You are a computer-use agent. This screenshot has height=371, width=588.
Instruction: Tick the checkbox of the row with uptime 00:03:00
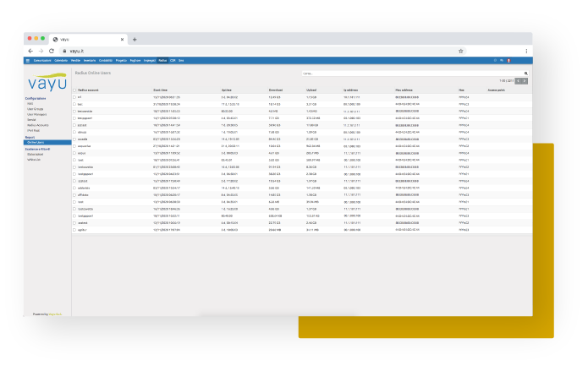(74, 112)
